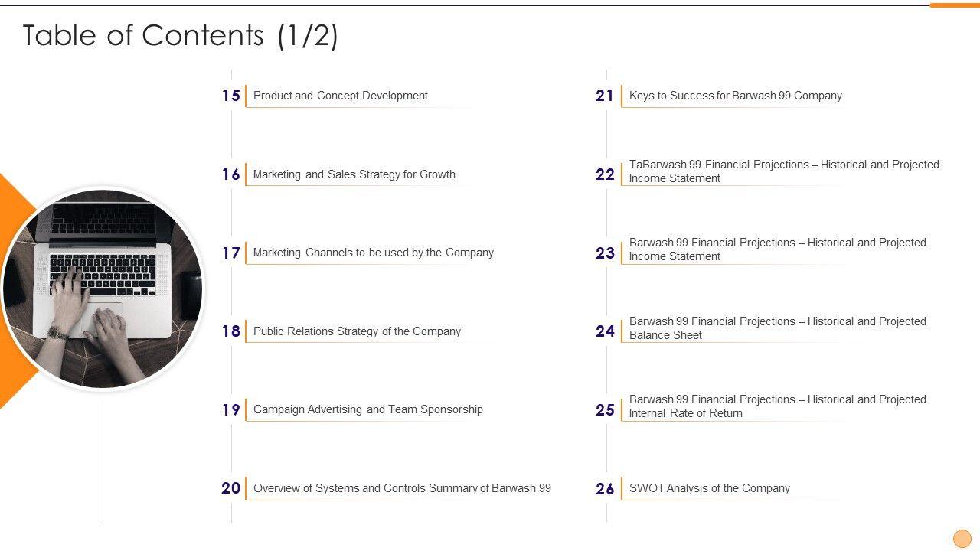Viewport: 980px width, 551px height.
Task: Click section number 18
Action: coord(231,331)
